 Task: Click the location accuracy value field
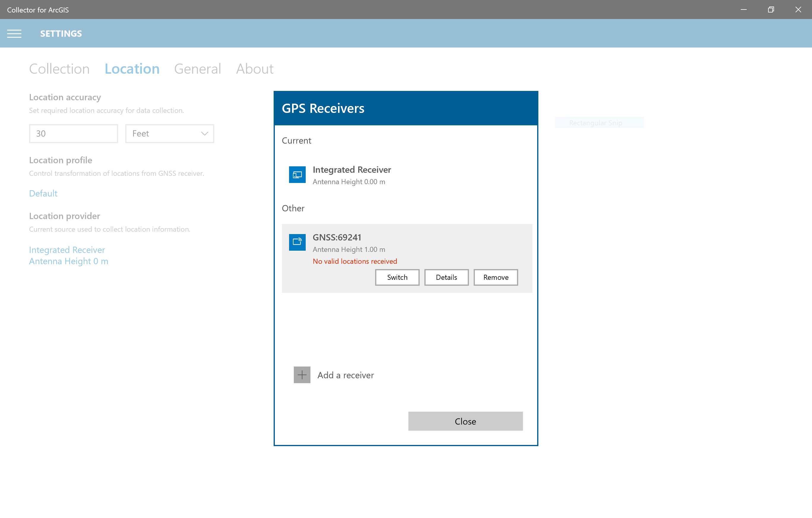(74, 134)
